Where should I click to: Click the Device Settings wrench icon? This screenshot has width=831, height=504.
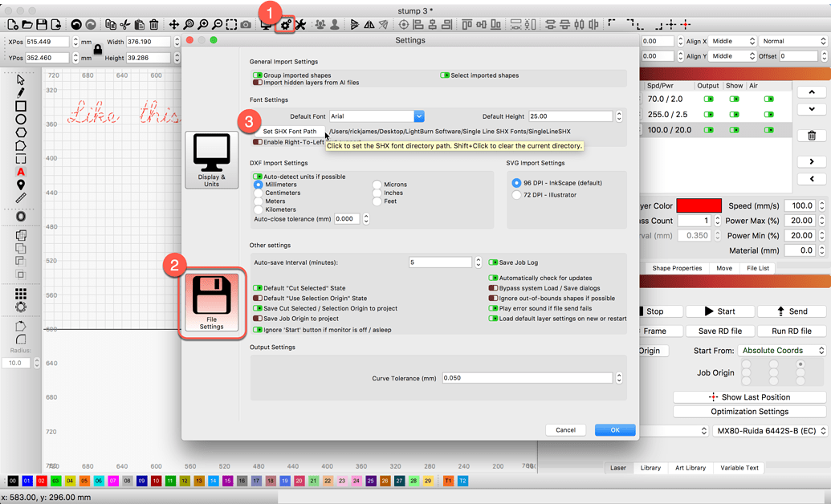coord(300,25)
